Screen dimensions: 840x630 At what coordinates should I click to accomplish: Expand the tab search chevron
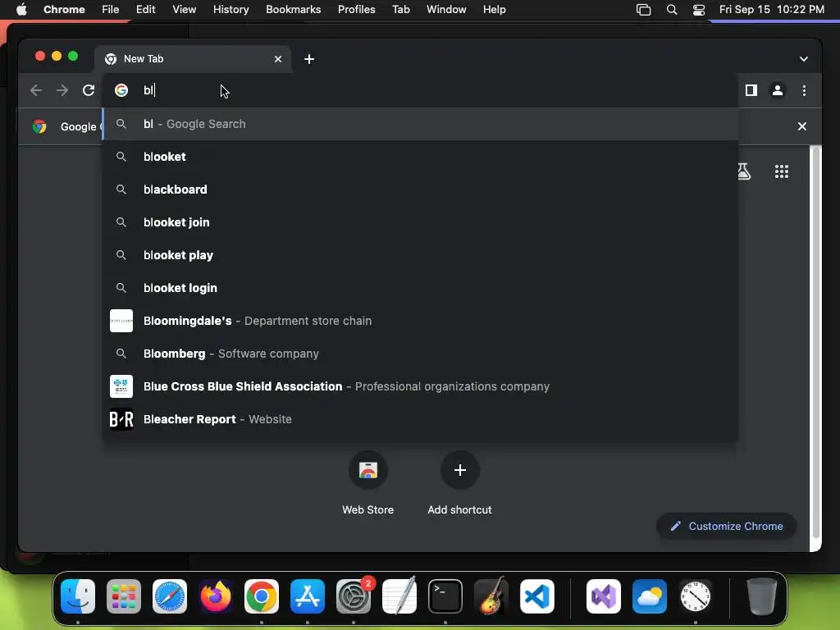click(x=804, y=59)
